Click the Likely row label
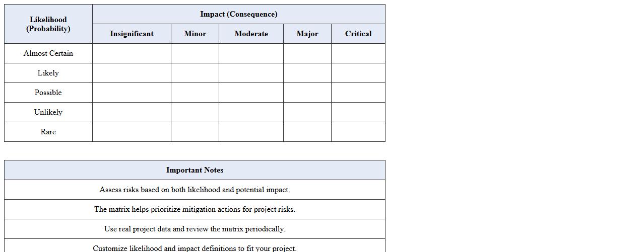644x252 pixels. [x=48, y=73]
